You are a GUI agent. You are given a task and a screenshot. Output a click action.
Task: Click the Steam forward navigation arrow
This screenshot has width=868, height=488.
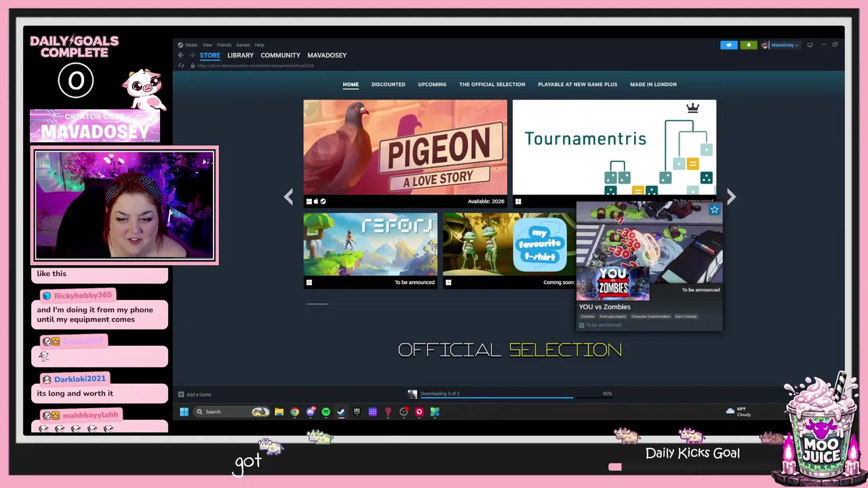[x=192, y=55]
